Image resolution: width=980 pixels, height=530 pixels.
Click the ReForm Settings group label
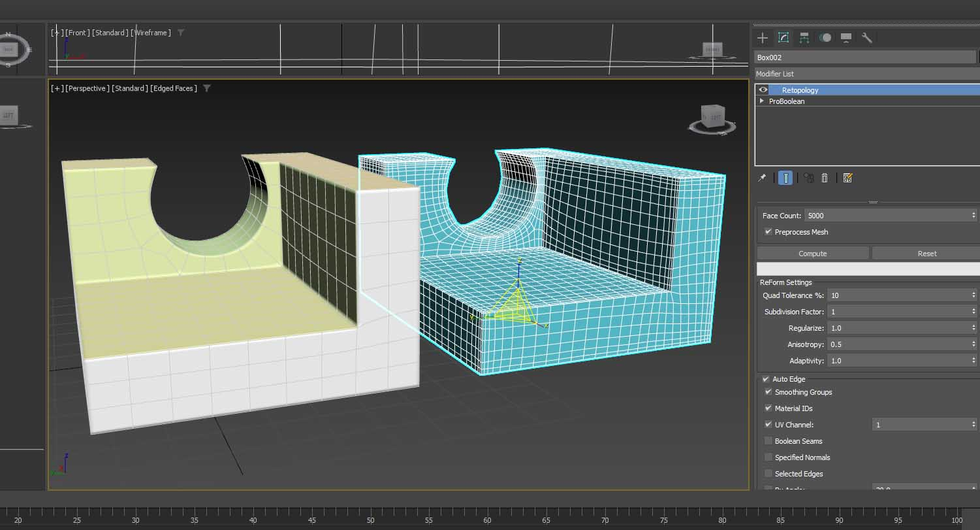pos(785,282)
